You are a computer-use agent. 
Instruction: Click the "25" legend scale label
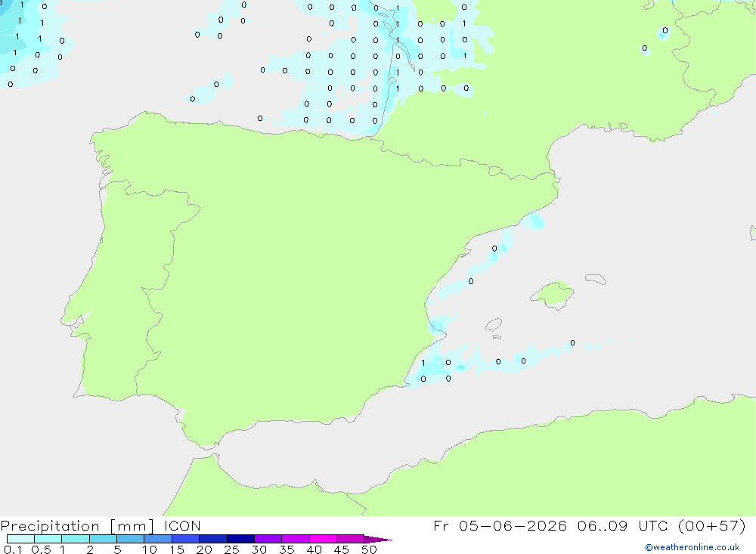(232, 549)
